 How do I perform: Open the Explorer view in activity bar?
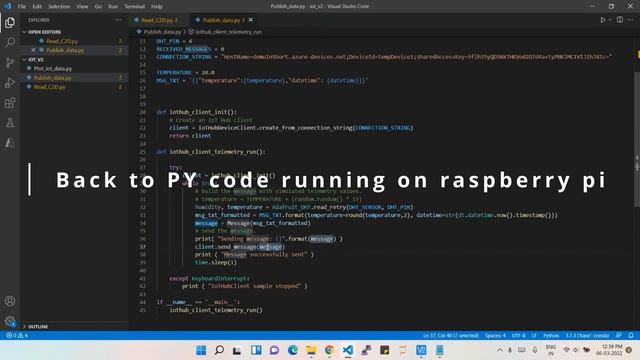(x=10, y=22)
